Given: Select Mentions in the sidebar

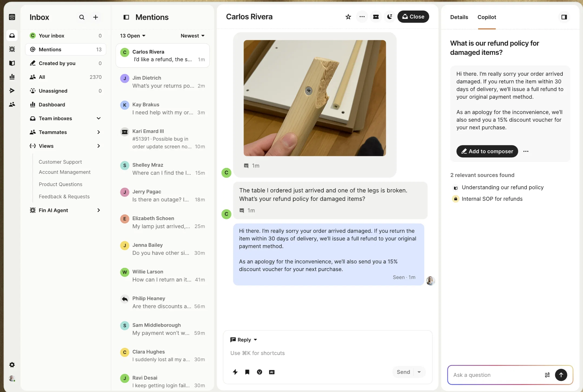Looking at the screenshot, I should click(x=66, y=49).
